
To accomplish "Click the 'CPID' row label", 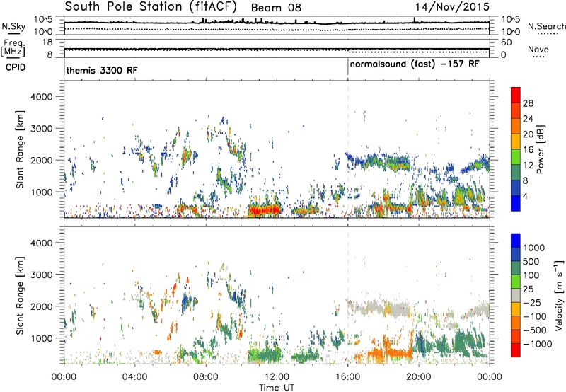I will pos(16,67).
